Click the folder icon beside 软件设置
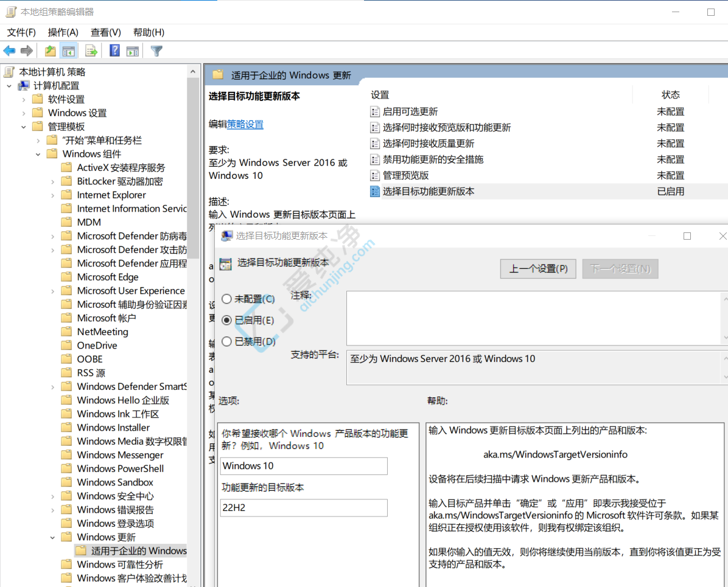The height and width of the screenshot is (587, 728). pyautogui.click(x=38, y=99)
